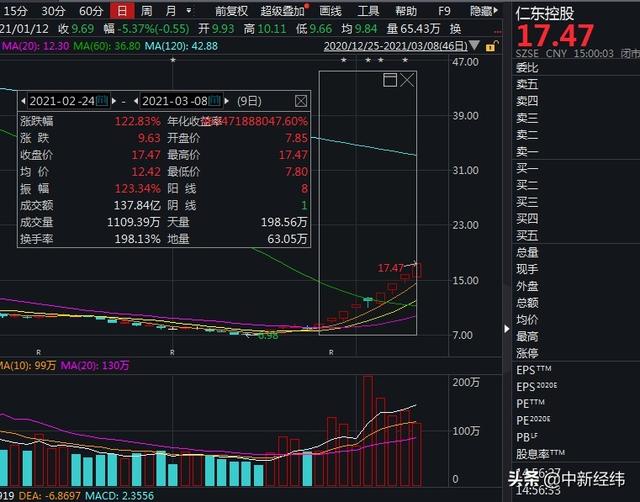
Task: Click the MACD: 2.3556 value label
Action: (120, 496)
